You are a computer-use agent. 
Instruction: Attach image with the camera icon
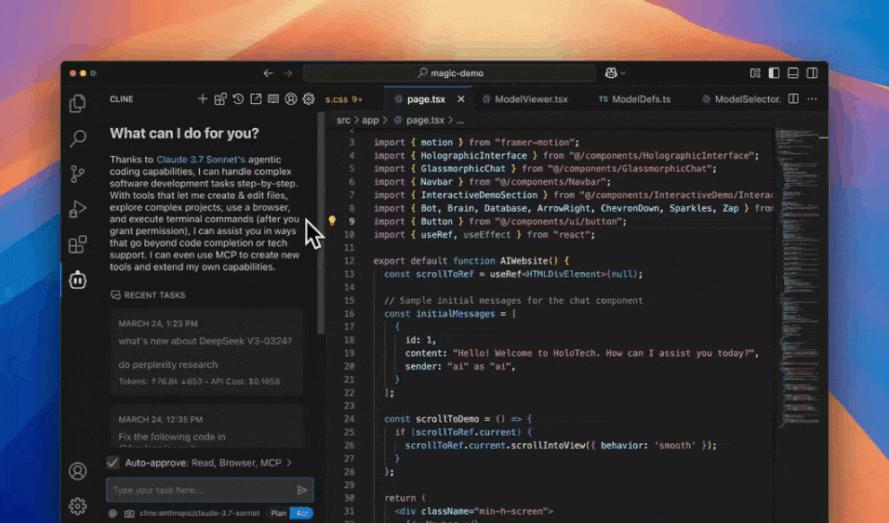point(129,513)
